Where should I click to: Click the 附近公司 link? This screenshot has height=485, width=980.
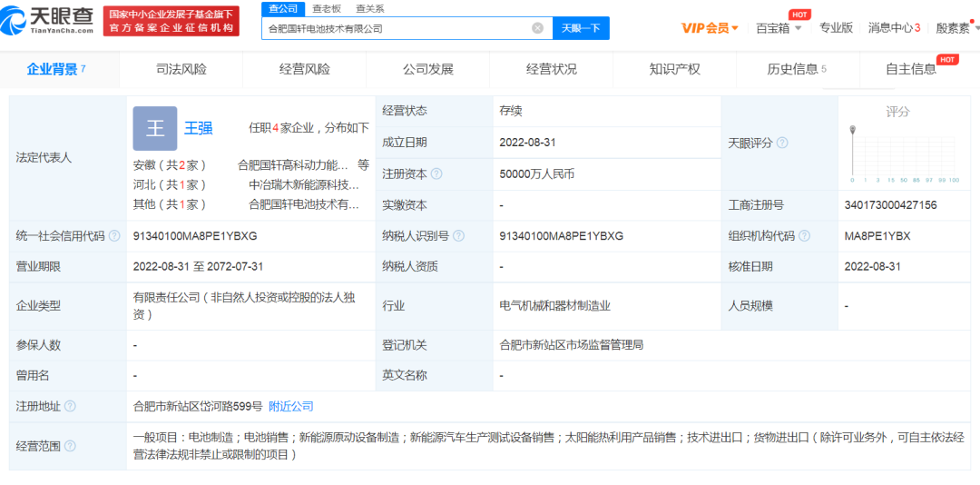[291, 406]
